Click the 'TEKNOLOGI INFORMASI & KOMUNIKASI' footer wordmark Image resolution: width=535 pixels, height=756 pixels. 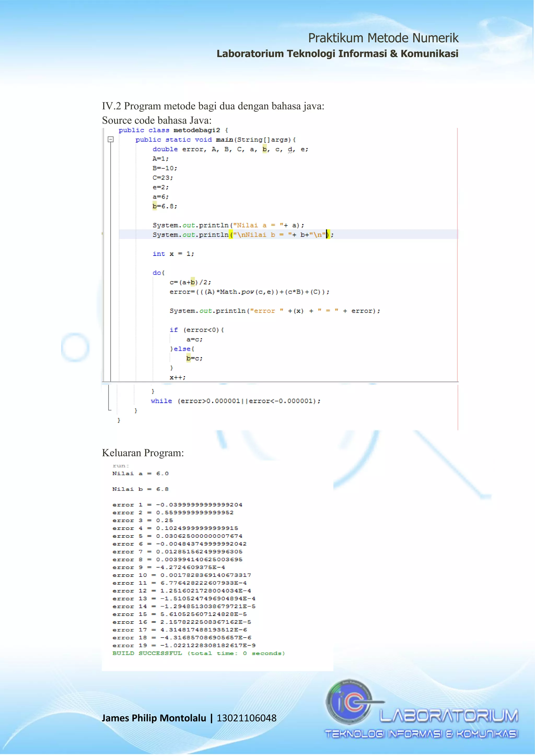[x=422, y=734]
